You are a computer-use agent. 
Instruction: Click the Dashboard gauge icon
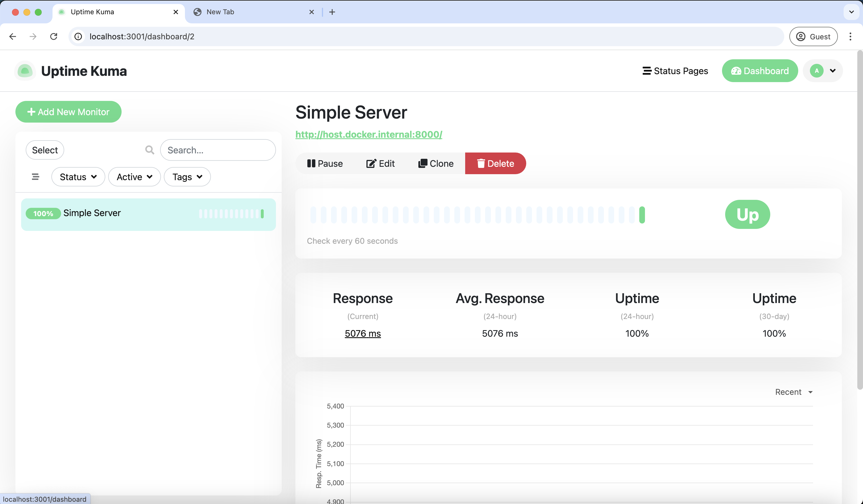pyautogui.click(x=737, y=71)
